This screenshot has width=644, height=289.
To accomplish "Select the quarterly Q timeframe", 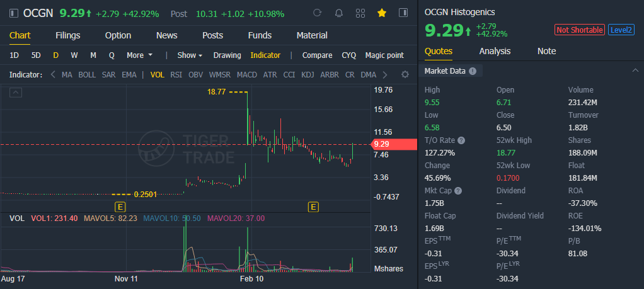I will pos(112,55).
